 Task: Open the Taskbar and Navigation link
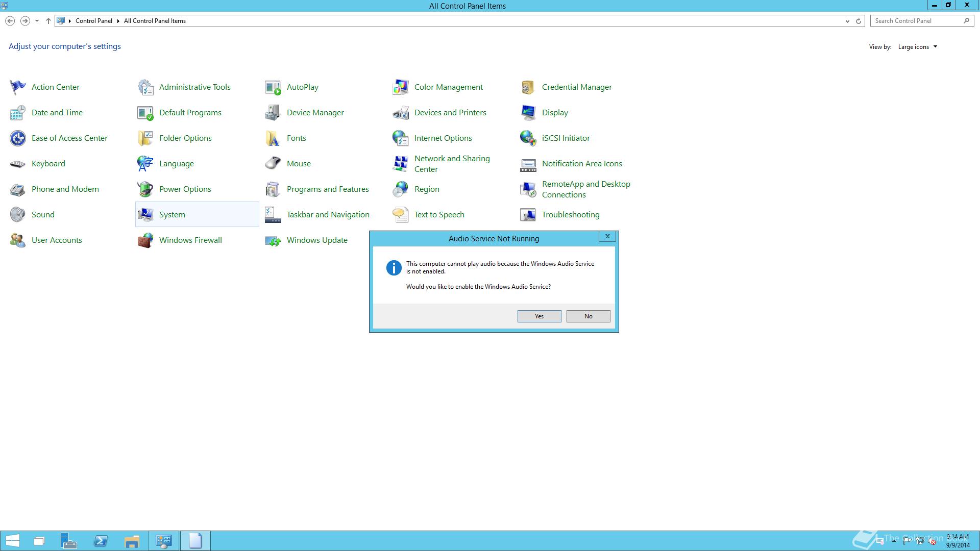tap(328, 215)
